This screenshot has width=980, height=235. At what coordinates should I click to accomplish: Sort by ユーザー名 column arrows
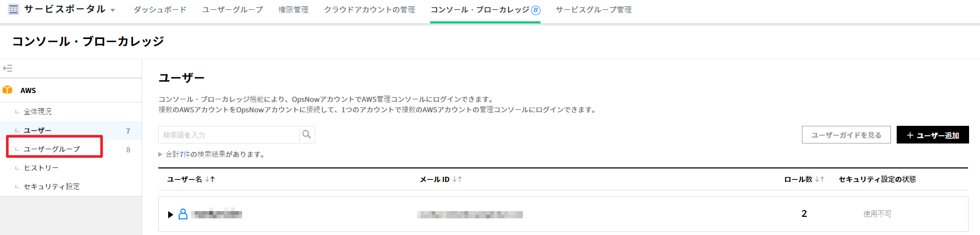point(210,179)
